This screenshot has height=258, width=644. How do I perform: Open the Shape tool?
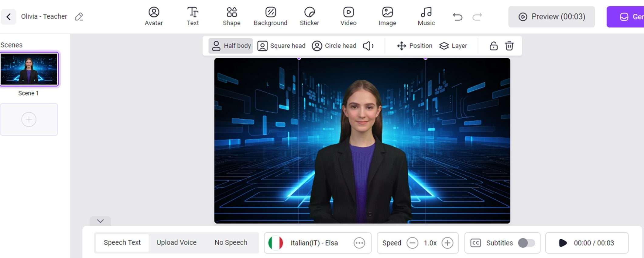click(x=231, y=16)
